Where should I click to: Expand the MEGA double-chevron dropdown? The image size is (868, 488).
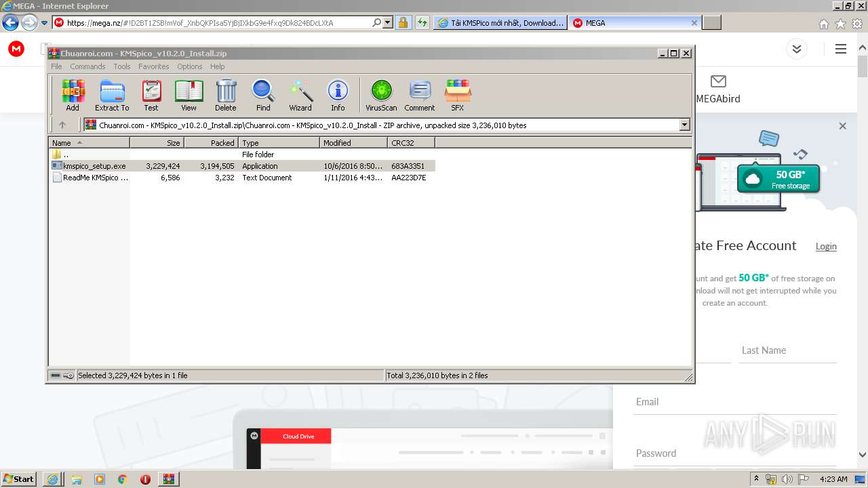pyautogui.click(x=797, y=49)
